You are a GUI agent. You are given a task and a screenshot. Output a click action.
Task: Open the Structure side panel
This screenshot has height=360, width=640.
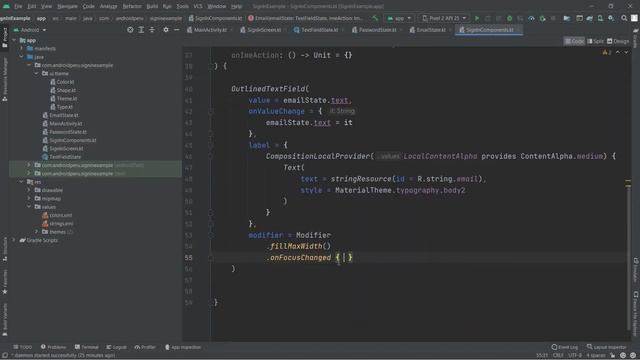pos(4,249)
